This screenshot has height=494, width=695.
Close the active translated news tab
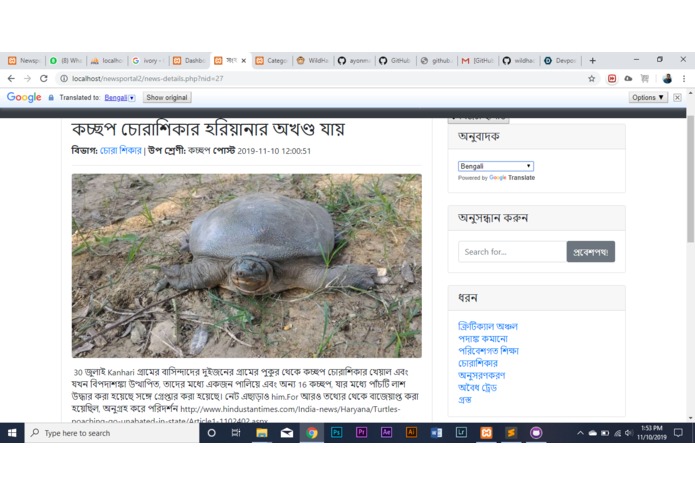[243, 61]
